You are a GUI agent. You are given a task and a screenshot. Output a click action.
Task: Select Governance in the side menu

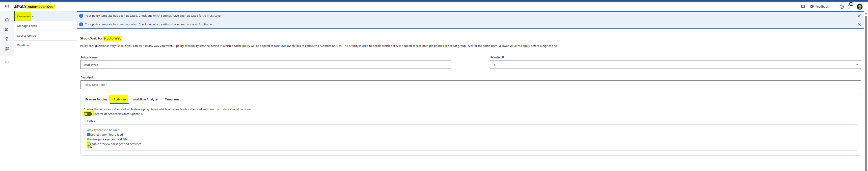pyautogui.click(x=45, y=16)
